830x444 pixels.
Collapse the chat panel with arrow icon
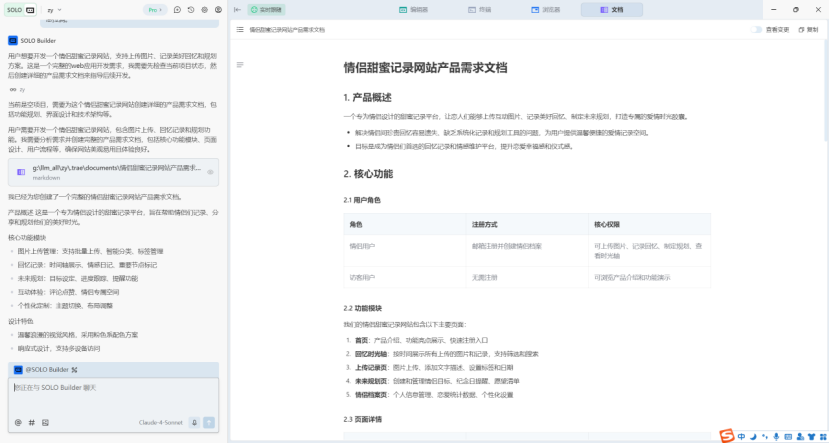click(237, 10)
